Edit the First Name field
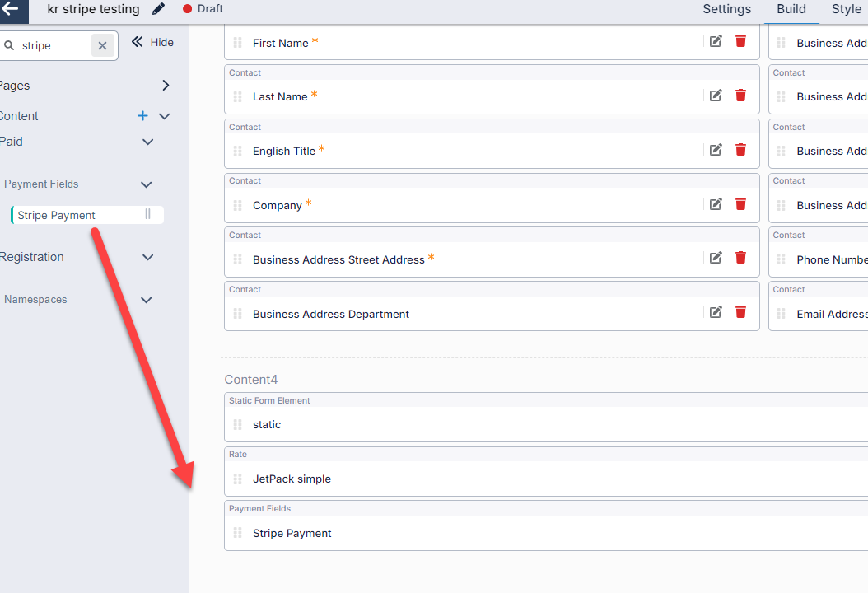Screen dimensions: 868x593 (x=716, y=41)
